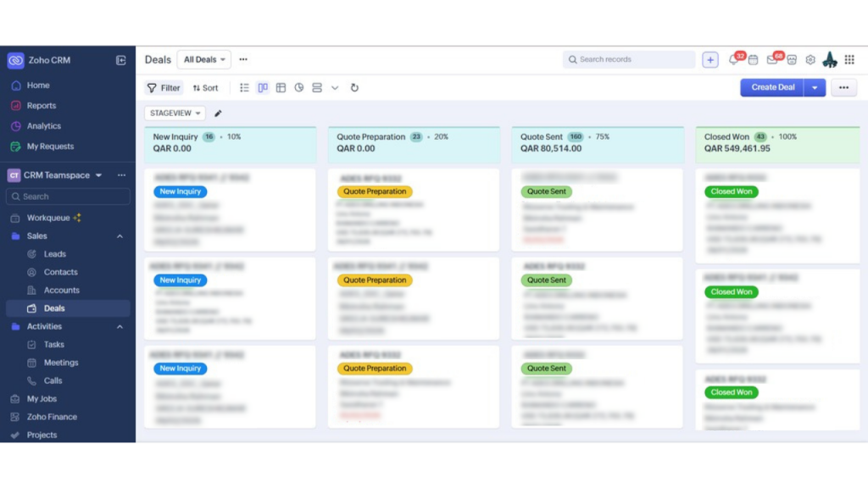Expand the STAGEVIEW dropdown
This screenshot has width=868, height=488.
click(175, 114)
